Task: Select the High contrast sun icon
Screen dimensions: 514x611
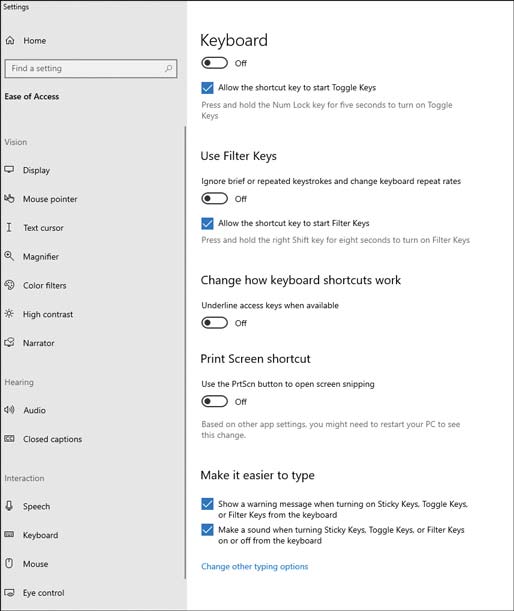Action: pyautogui.click(x=9, y=313)
